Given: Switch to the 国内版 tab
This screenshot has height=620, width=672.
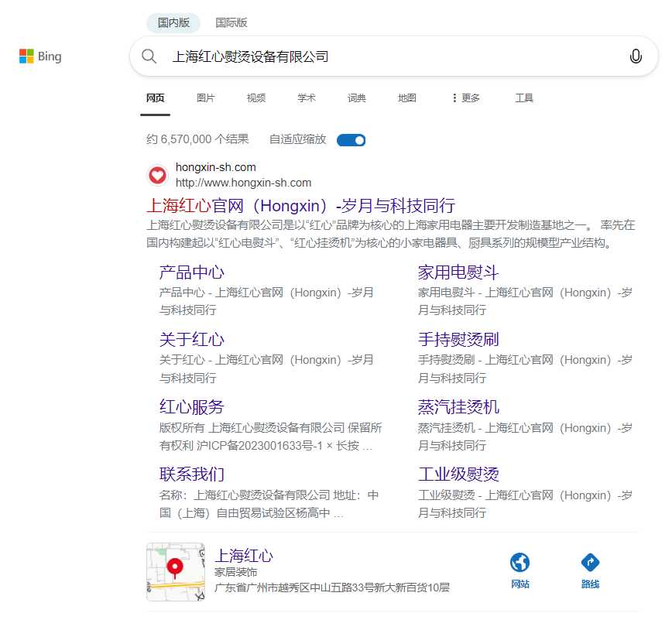Looking at the screenshot, I should click(x=173, y=22).
